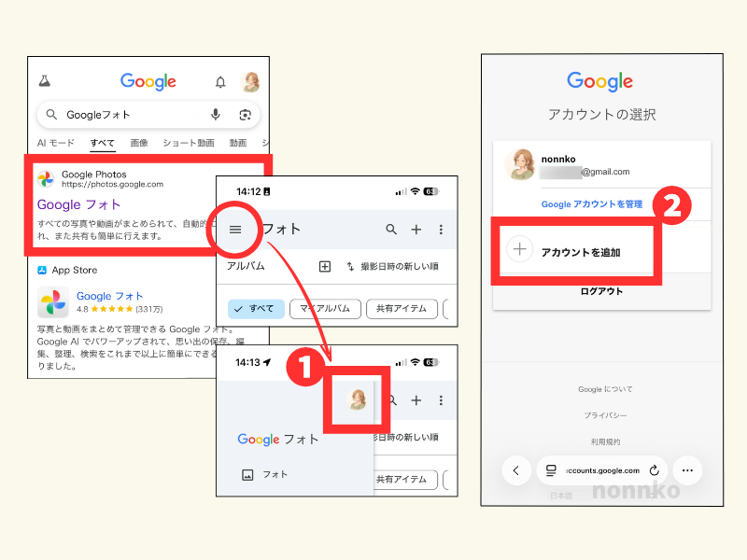747x560 pixels.
Task: Switch to the ショート動画 search tab
Action: (x=188, y=143)
